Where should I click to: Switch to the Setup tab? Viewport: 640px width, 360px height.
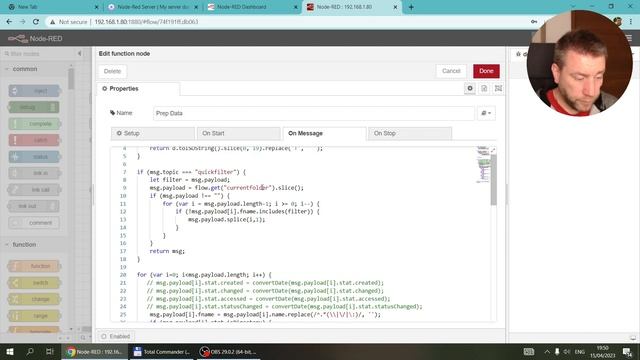click(153, 133)
